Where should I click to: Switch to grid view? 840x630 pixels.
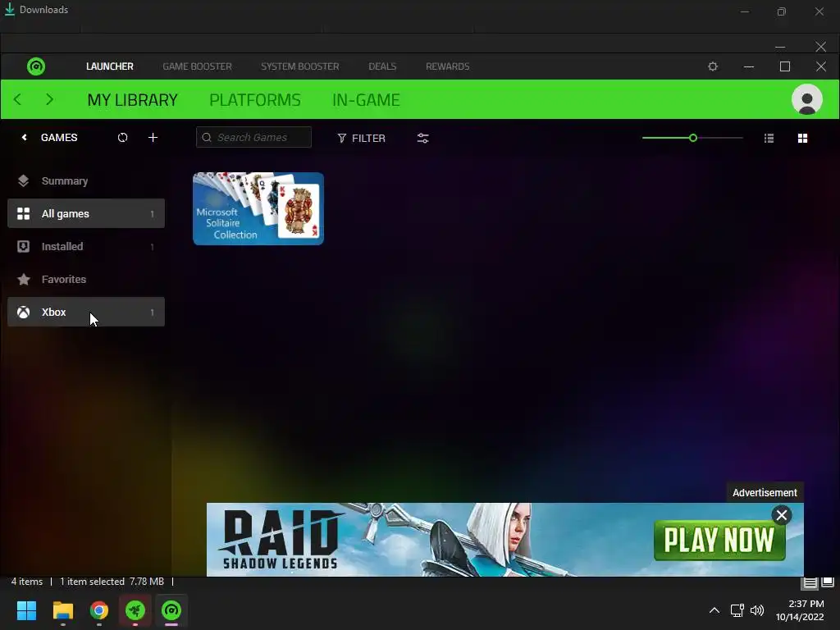[x=802, y=138]
